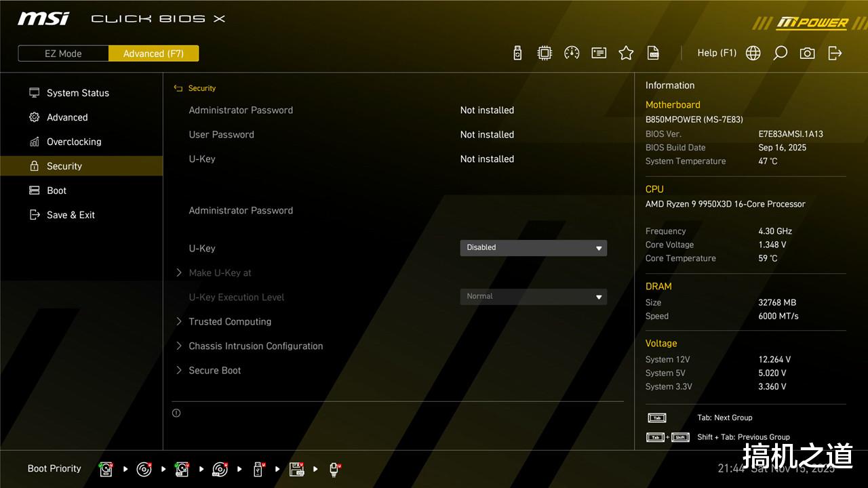Click BIOS build date Sep 16, 2025

pyautogui.click(x=783, y=148)
